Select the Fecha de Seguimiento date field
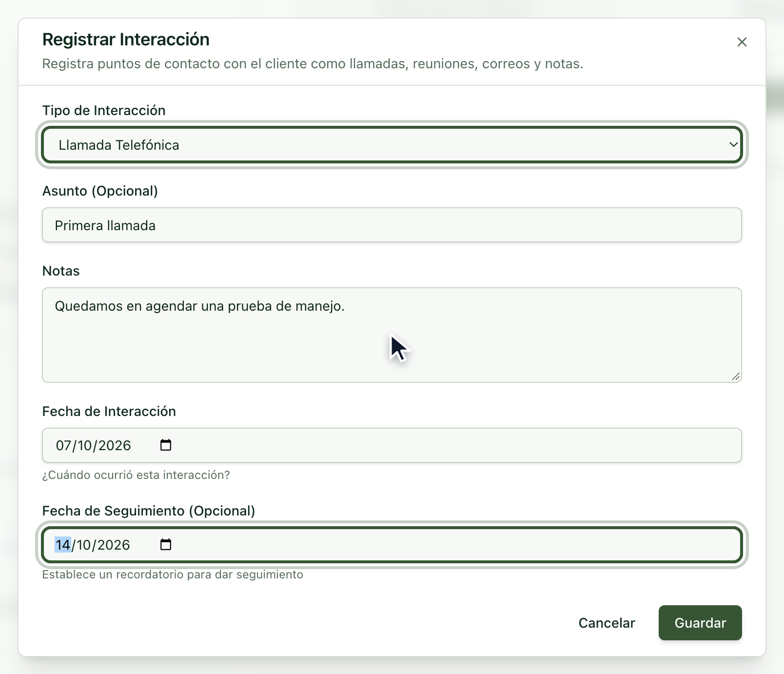The width and height of the screenshot is (784, 674). click(x=392, y=545)
